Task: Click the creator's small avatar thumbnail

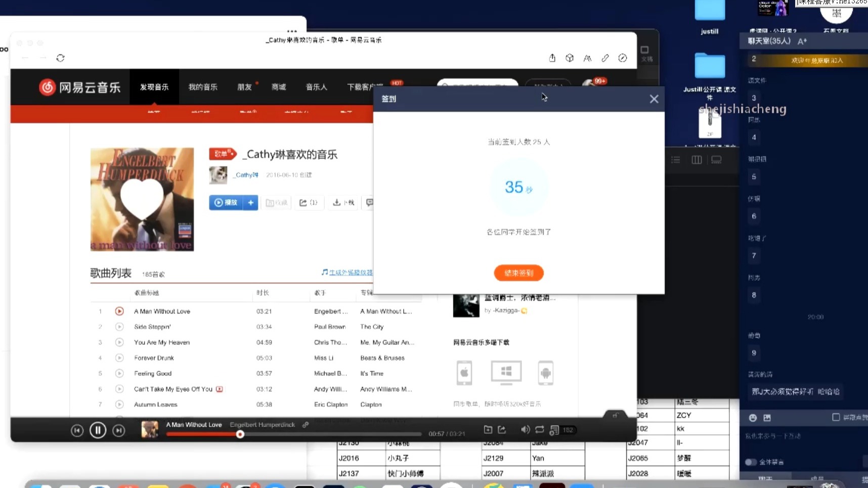Action: (x=219, y=175)
